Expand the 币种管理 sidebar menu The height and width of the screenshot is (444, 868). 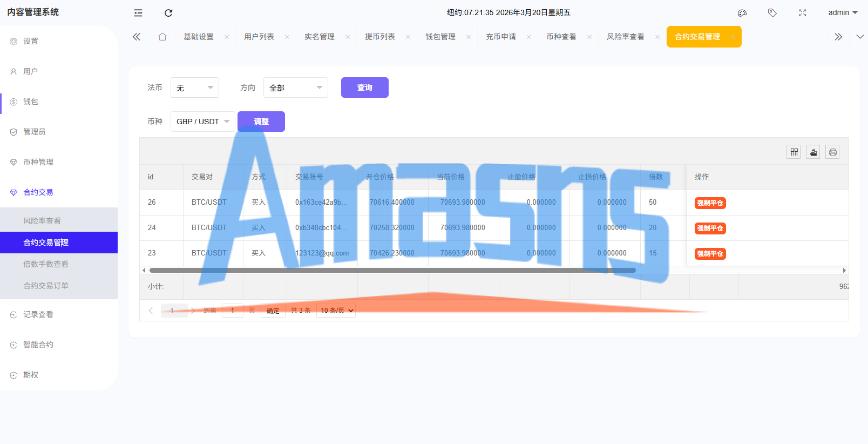tap(59, 162)
